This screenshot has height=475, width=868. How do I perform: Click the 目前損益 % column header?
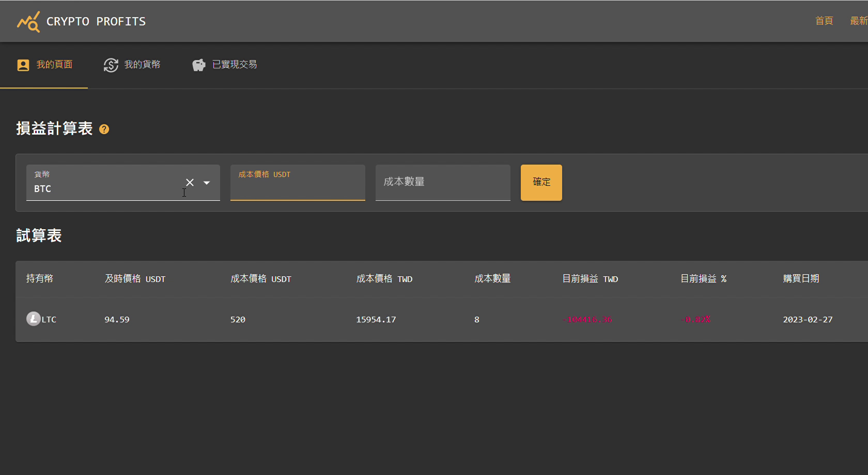703,279
